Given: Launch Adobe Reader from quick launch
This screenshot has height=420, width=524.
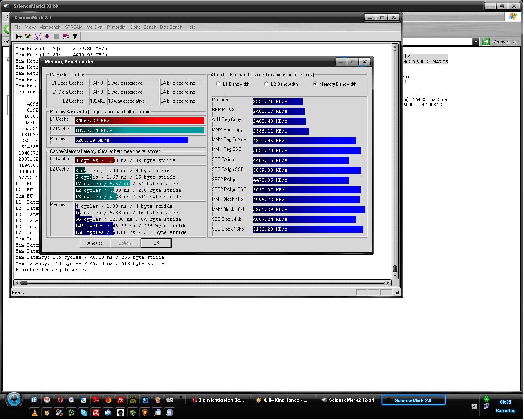Looking at the screenshot, I should [96, 400].
